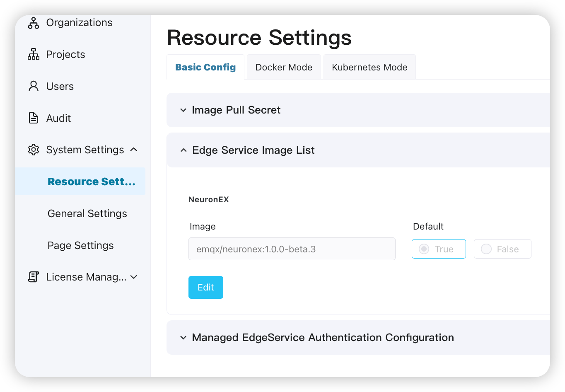Click the Projects sitemap icon
The width and height of the screenshot is (565, 392).
tap(34, 54)
